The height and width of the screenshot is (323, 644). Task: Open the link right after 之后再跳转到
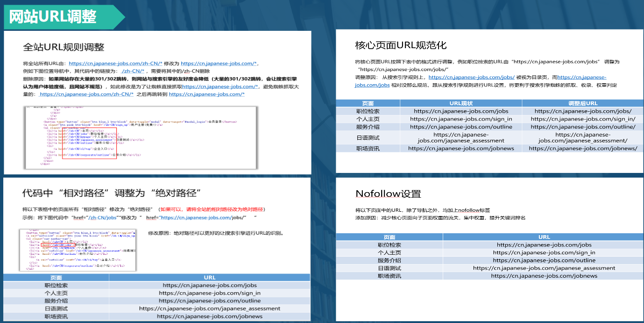point(206,94)
